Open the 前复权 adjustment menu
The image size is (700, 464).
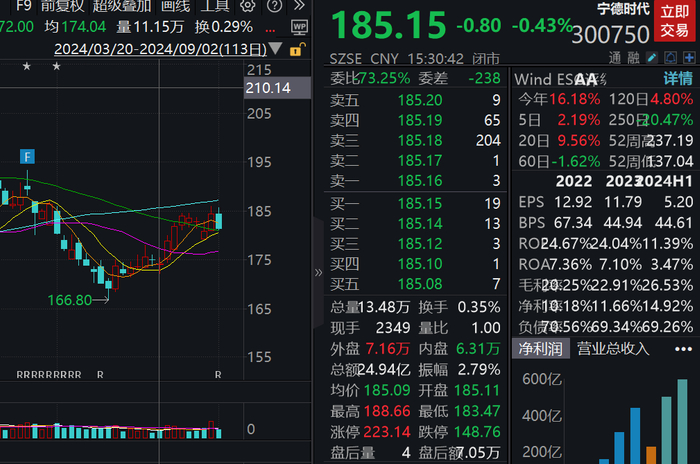(x=62, y=6)
